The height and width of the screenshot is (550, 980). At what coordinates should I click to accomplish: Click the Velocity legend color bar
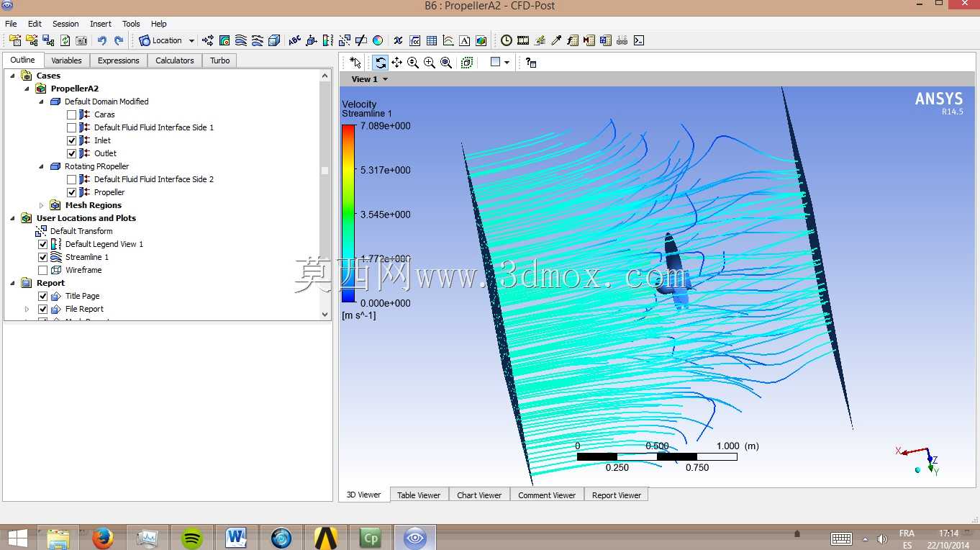click(348, 214)
